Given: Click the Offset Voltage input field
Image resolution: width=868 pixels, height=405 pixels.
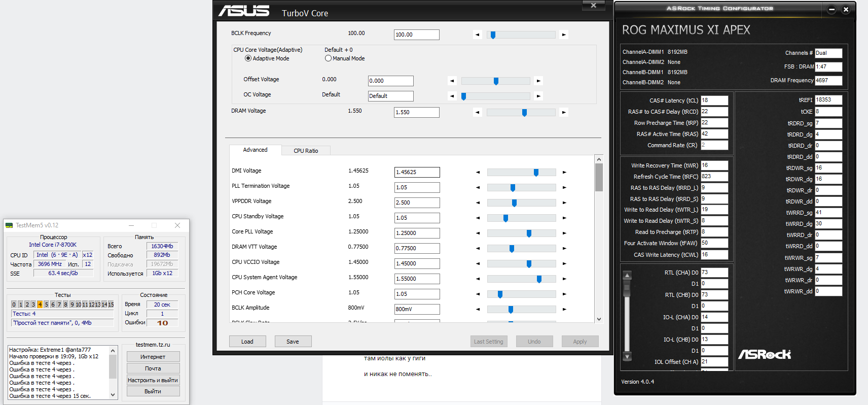Looking at the screenshot, I should [x=391, y=81].
